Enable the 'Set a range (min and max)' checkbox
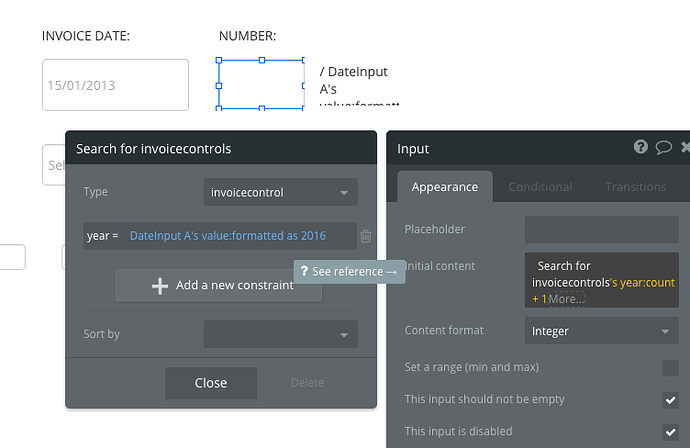The height and width of the screenshot is (448, 690). [x=670, y=368]
